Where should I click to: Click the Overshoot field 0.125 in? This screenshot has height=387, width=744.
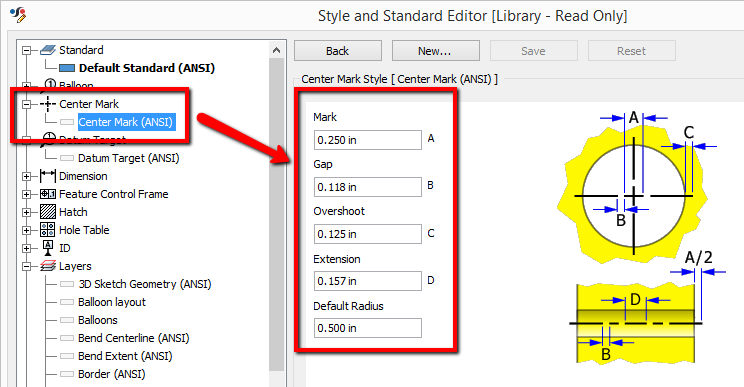pos(368,234)
